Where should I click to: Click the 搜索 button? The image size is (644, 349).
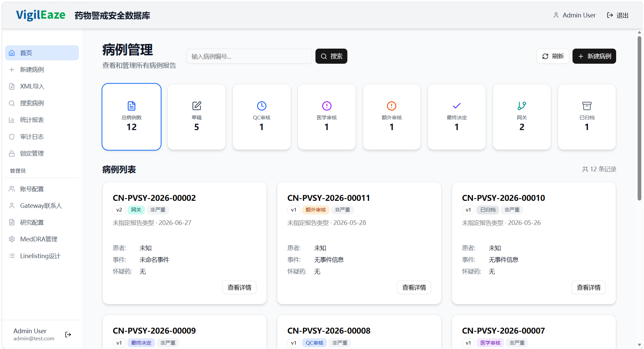click(331, 56)
